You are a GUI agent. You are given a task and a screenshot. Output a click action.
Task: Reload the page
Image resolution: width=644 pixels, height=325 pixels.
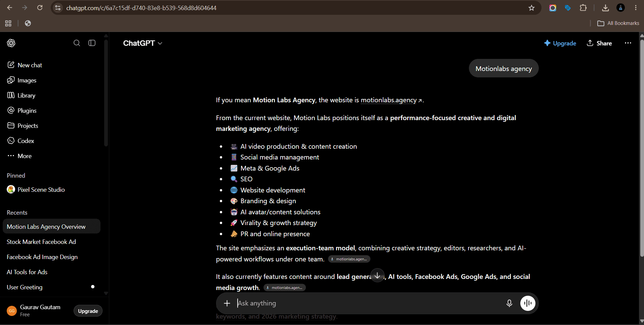(x=40, y=8)
